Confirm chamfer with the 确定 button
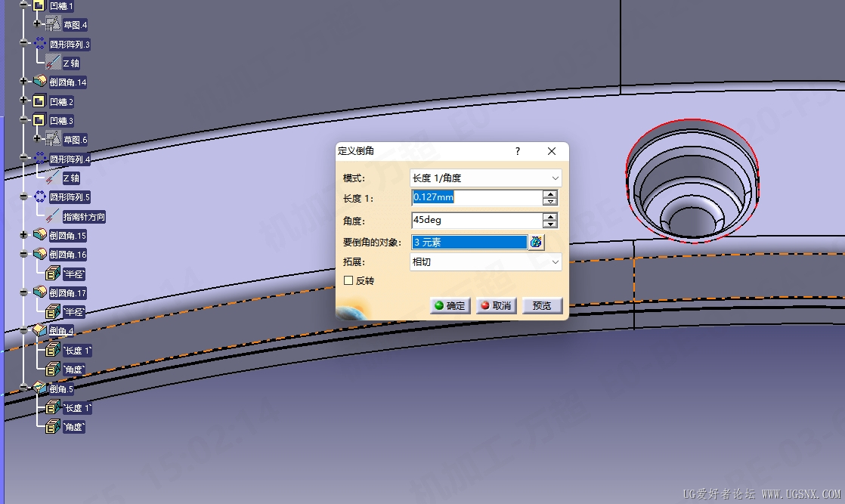845x504 pixels. pos(450,305)
